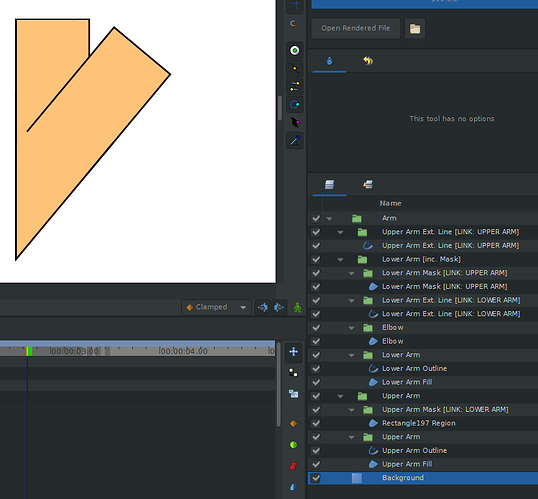Select the Lower Arm Fill layer
The height and width of the screenshot is (499, 538).
pyautogui.click(x=407, y=382)
